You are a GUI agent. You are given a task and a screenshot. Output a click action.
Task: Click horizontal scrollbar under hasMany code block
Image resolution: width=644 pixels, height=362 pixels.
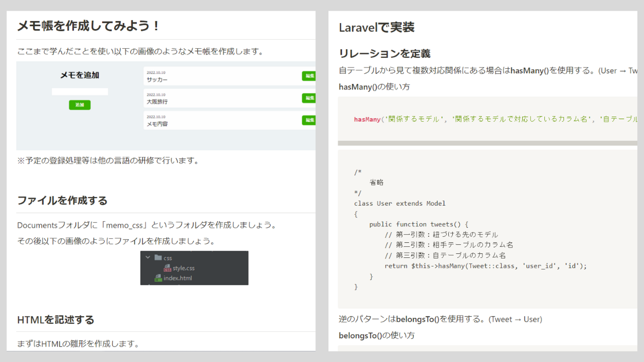pyautogui.click(x=487, y=143)
